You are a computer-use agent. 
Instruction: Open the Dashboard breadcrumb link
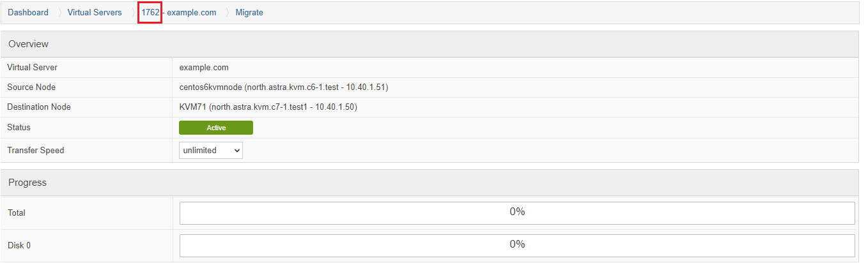click(28, 12)
